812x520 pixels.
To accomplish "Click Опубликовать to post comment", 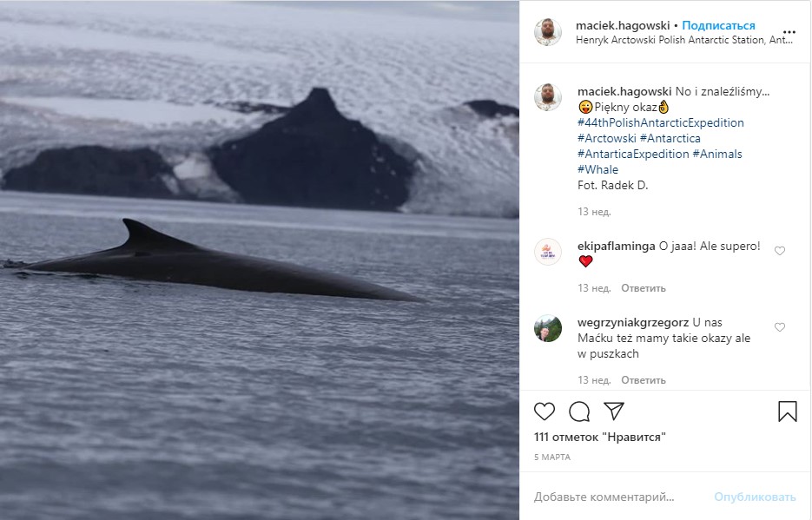I will coord(755,497).
